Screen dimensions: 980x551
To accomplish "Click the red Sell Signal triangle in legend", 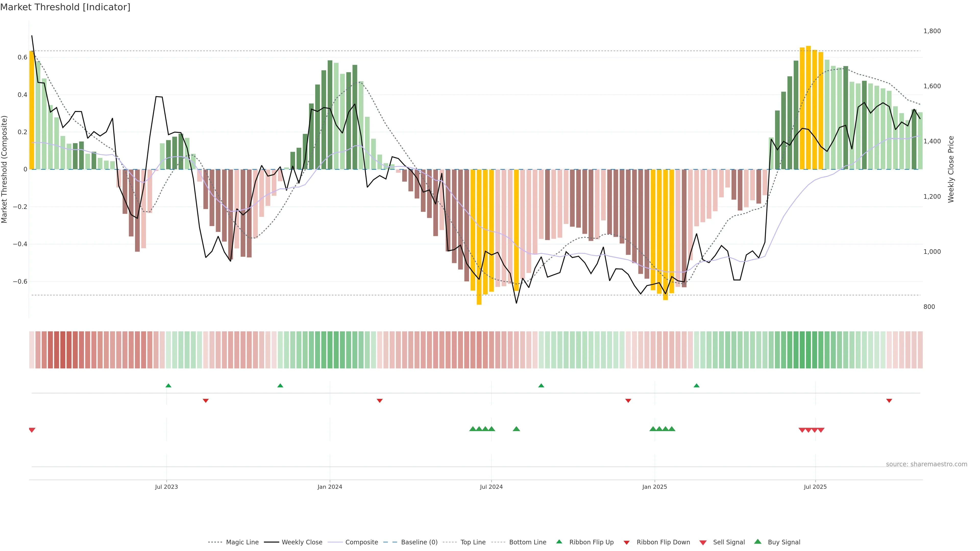I will 703,543.
